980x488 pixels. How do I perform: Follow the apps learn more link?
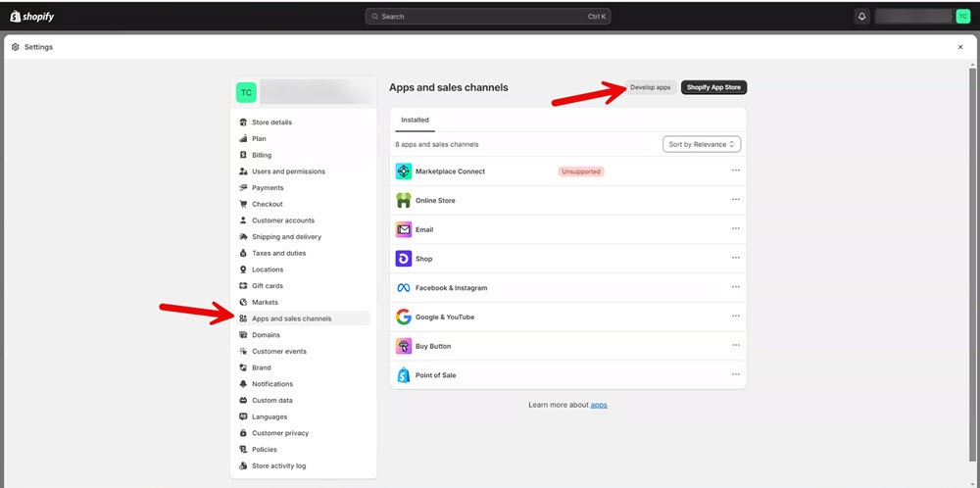click(x=599, y=405)
